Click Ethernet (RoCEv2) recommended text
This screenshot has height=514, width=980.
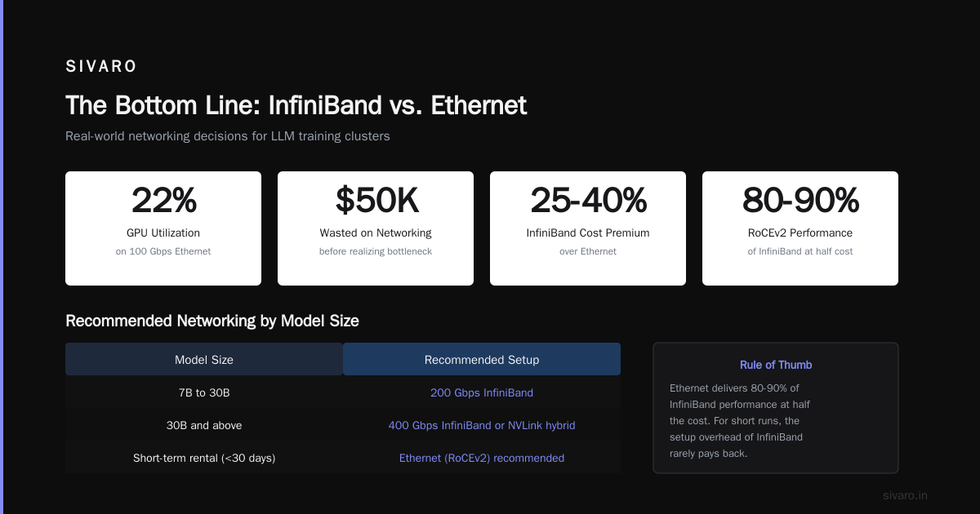pyautogui.click(x=482, y=458)
